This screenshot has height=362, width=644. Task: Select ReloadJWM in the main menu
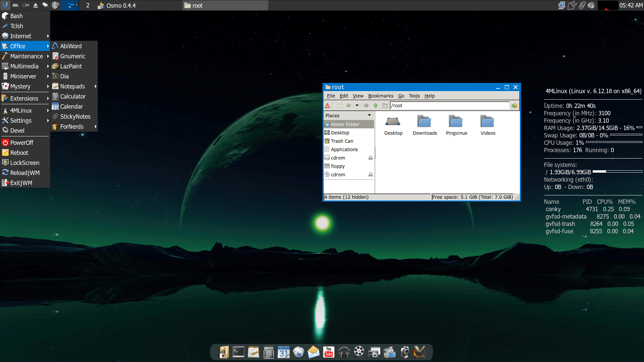(25, 173)
